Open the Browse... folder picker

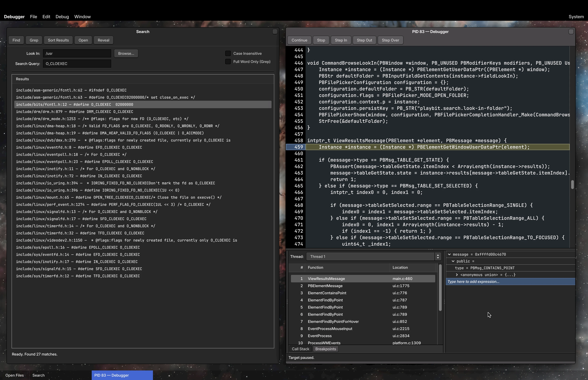[x=126, y=54]
